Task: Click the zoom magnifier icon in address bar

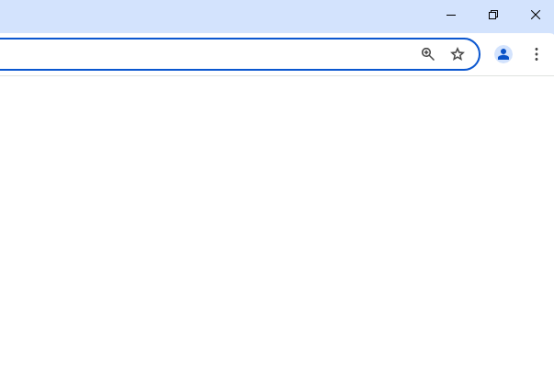Action: click(x=428, y=54)
